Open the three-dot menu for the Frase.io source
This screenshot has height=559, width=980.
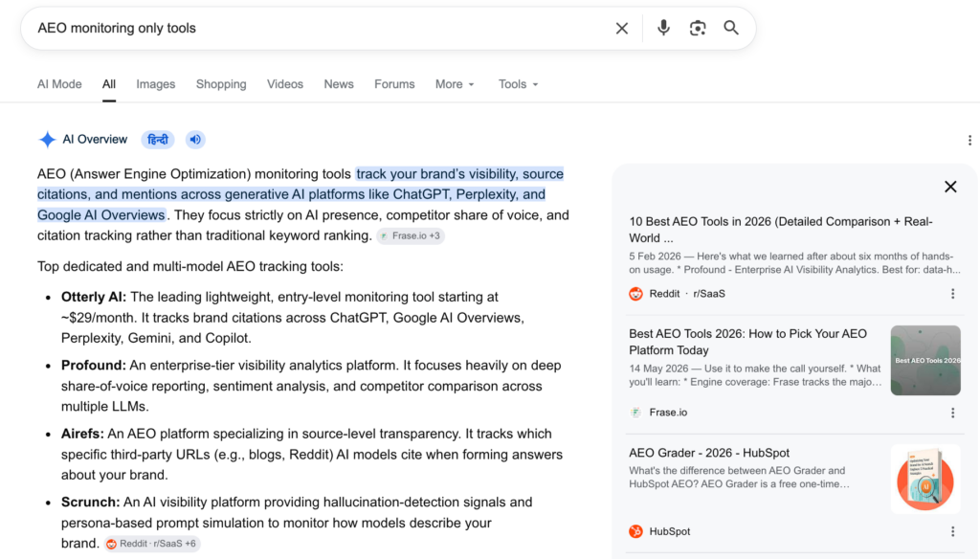pyautogui.click(x=952, y=413)
